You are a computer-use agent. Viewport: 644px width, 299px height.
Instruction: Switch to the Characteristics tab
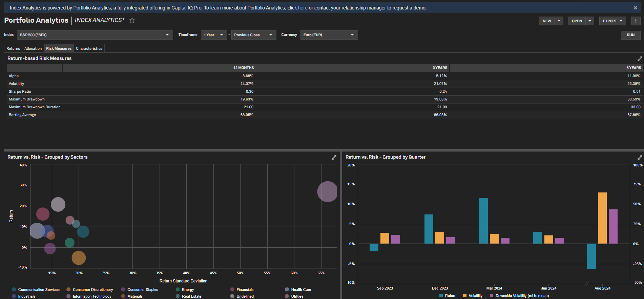pos(89,48)
